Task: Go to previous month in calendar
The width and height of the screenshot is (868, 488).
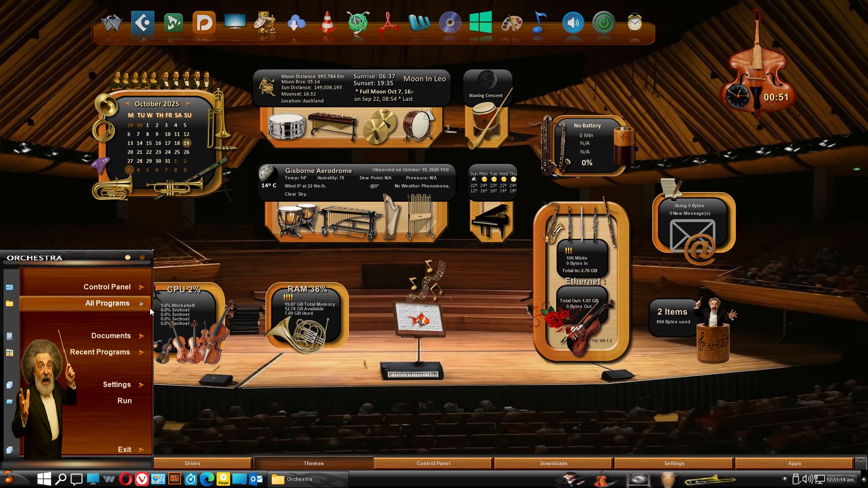Action: (127, 104)
